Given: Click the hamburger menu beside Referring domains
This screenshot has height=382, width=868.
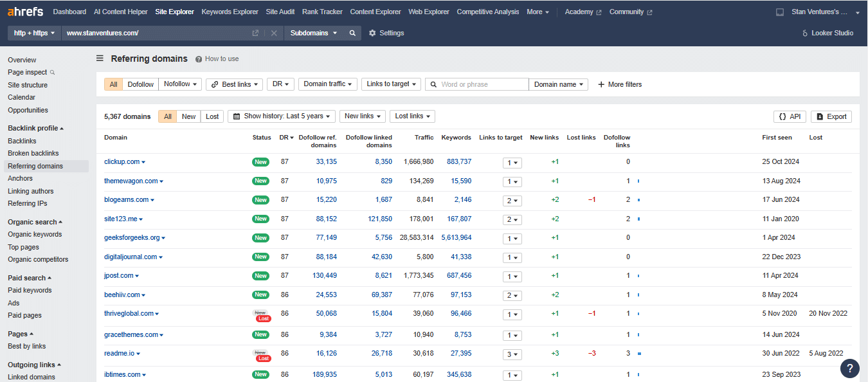Looking at the screenshot, I should tap(100, 59).
